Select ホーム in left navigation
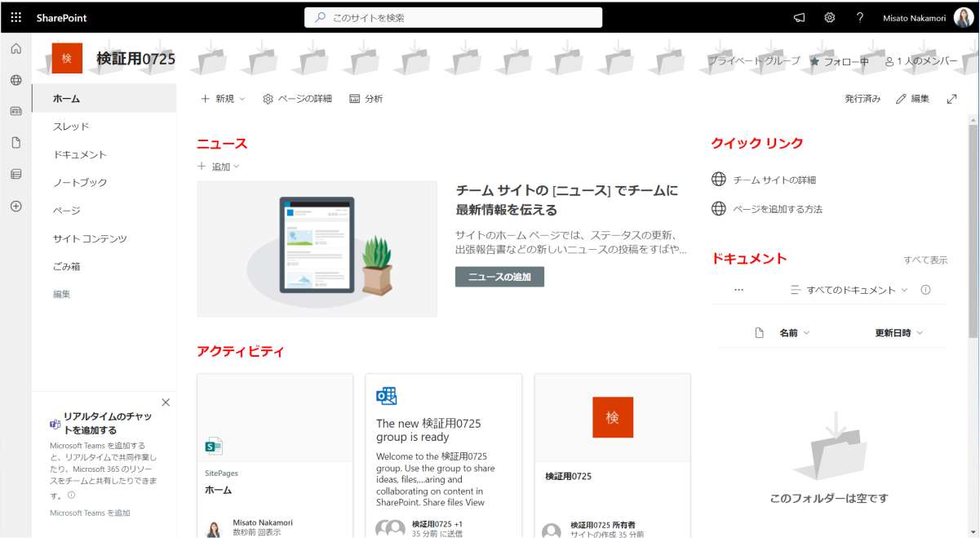The image size is (980, 538). tap(104, 99)
